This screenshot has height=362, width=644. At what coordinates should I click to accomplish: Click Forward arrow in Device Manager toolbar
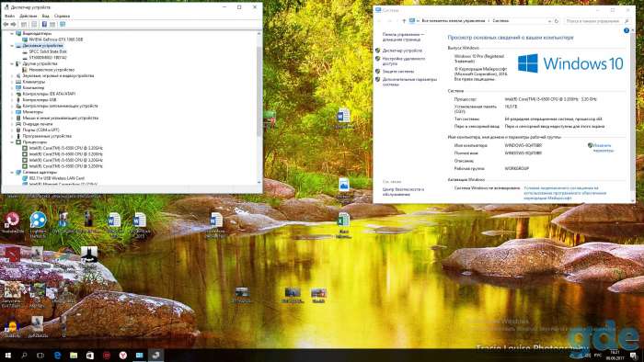coord(13,24)
